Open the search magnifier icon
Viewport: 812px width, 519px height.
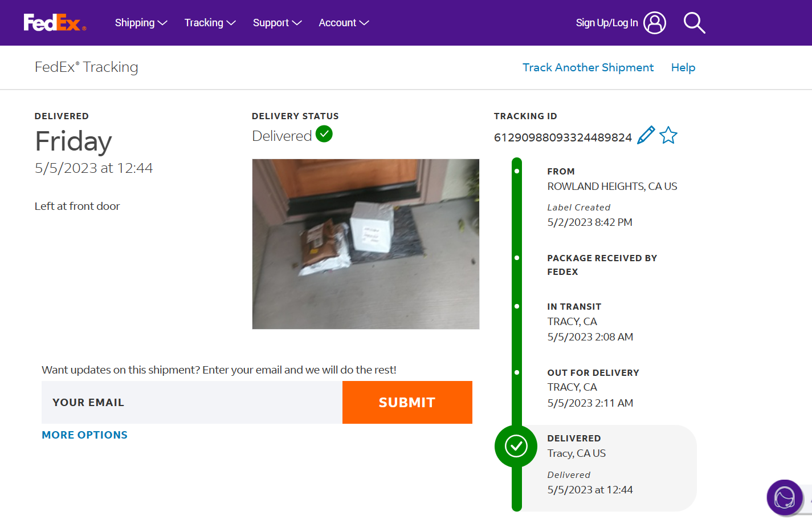pos(694,23)
